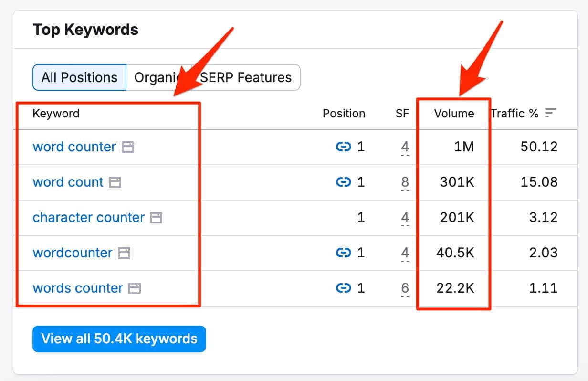Click link icon in 'word counter' position
The image size is (588, 381).
344,147
